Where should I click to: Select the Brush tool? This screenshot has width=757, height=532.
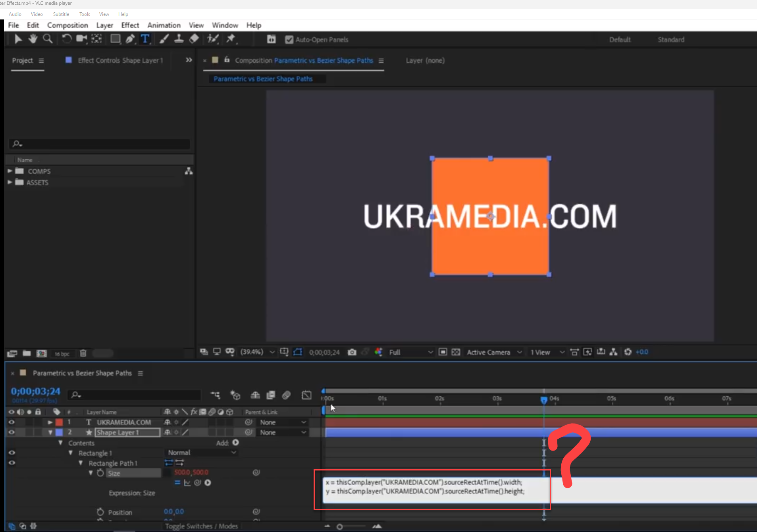pos(164,39)
